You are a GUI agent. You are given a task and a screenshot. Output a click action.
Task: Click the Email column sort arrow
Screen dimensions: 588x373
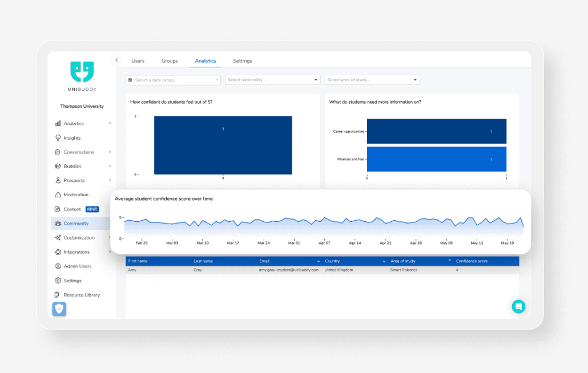coord(319,261)
